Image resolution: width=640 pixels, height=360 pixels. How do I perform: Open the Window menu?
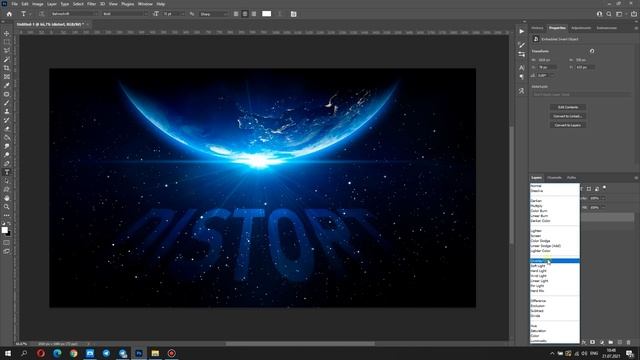pos(145,4)
